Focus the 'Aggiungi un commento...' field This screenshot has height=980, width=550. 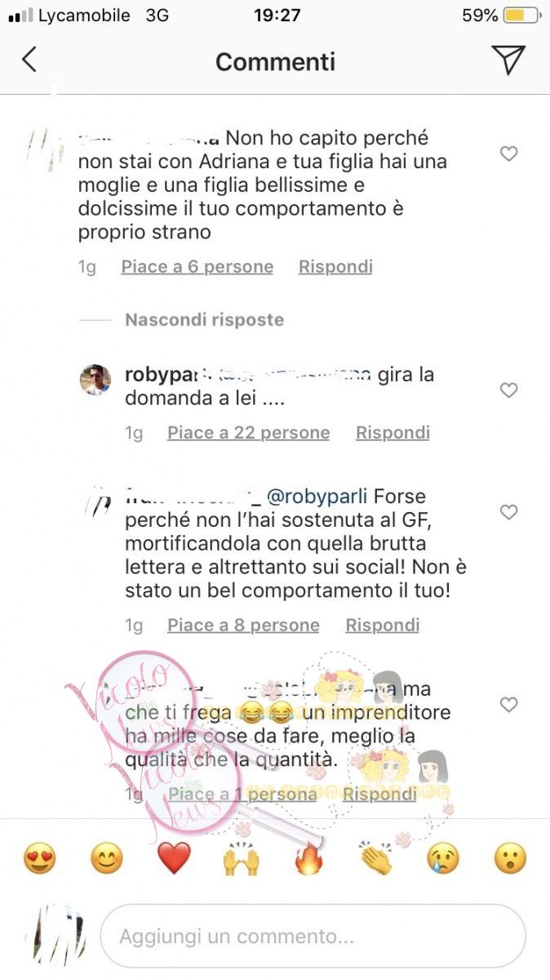tap(313, 936)
